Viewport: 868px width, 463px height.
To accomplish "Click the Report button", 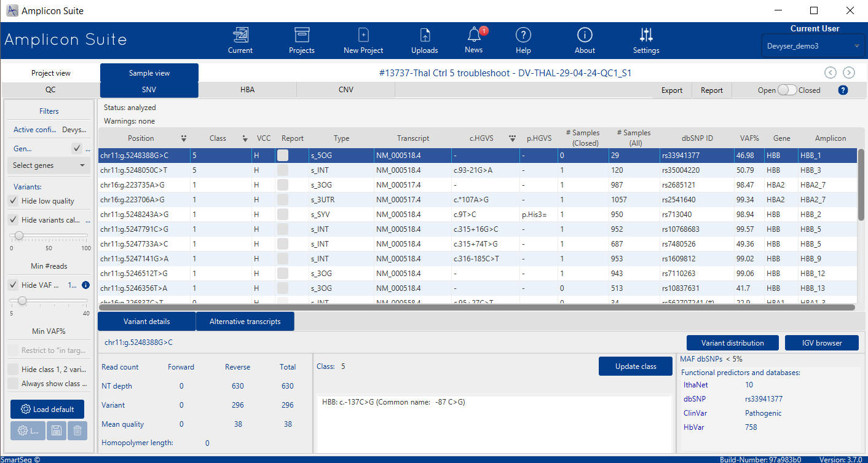I will [x=712, y=90].
